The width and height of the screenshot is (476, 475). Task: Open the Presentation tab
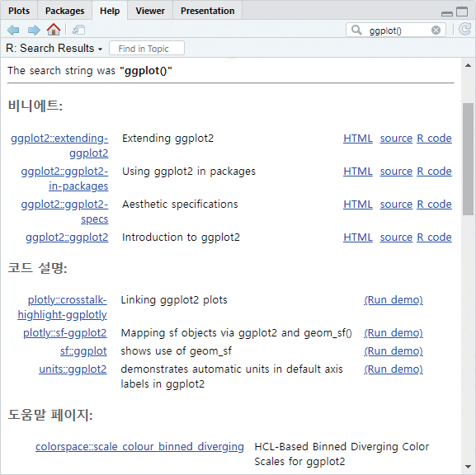click(x=208, y=11)
